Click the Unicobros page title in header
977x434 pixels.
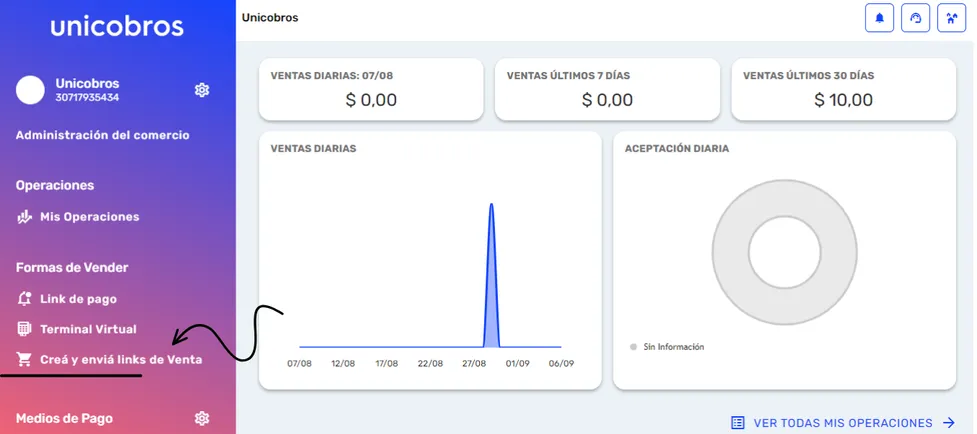(270, 18)
